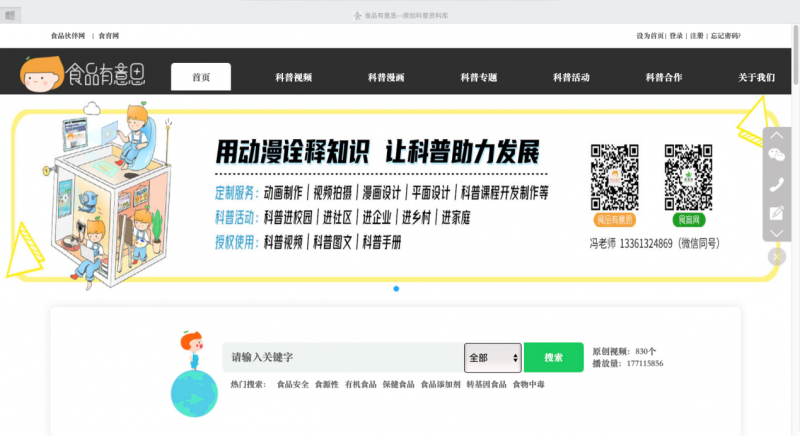
Task: Search the hot keyword 食品安全
Action: click(x=292, y=384)
